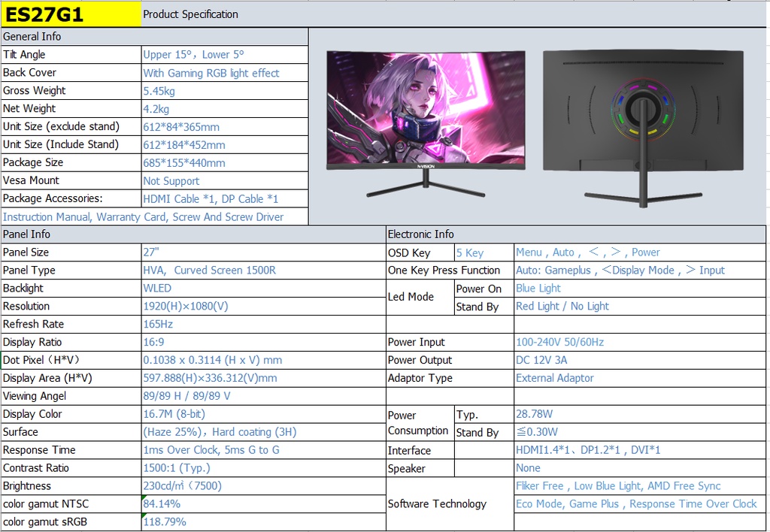Viewport: 770px width, 532px height.
Task: Select the Backlight value WLED
Action: click(264, 288)
